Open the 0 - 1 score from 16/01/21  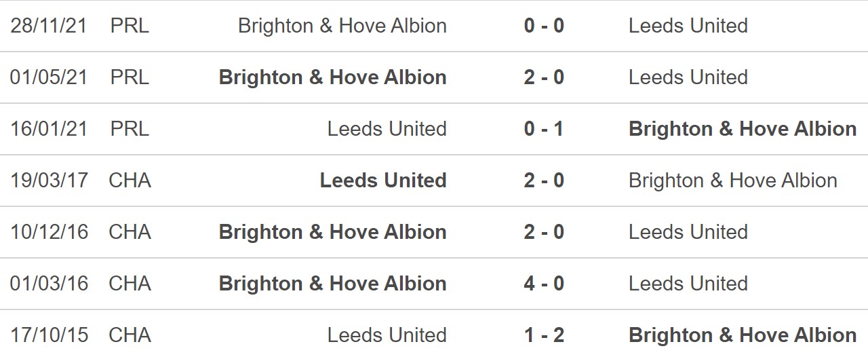coord(544,129)
